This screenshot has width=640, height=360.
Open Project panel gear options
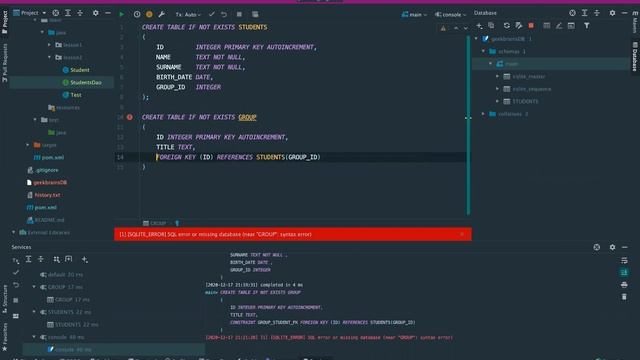[x=96, y=13]
